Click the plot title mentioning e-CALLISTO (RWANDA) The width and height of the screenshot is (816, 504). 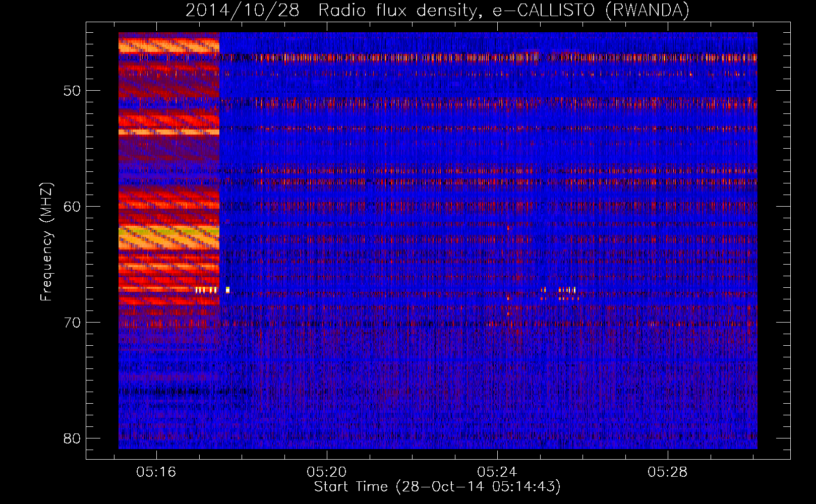pos(437,10)
